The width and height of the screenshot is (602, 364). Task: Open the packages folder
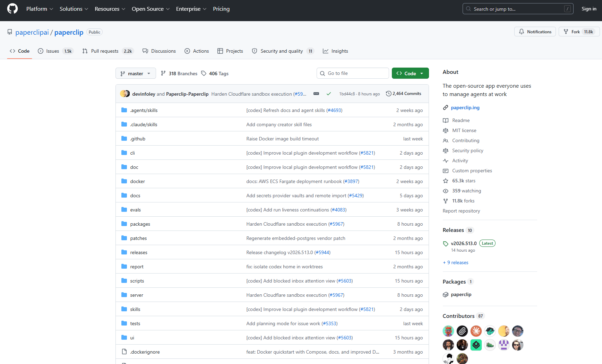pos(140,224)
